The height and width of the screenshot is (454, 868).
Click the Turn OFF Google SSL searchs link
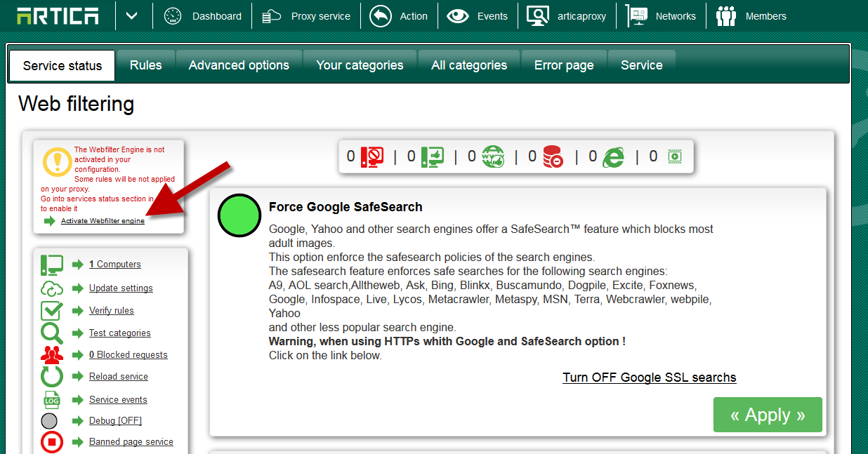click(x=650, y=378)
